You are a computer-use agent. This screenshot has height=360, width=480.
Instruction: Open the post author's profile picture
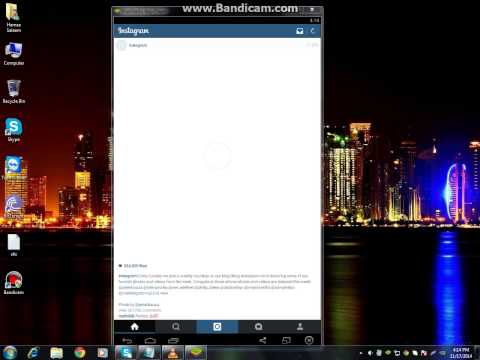pos(122,45)
